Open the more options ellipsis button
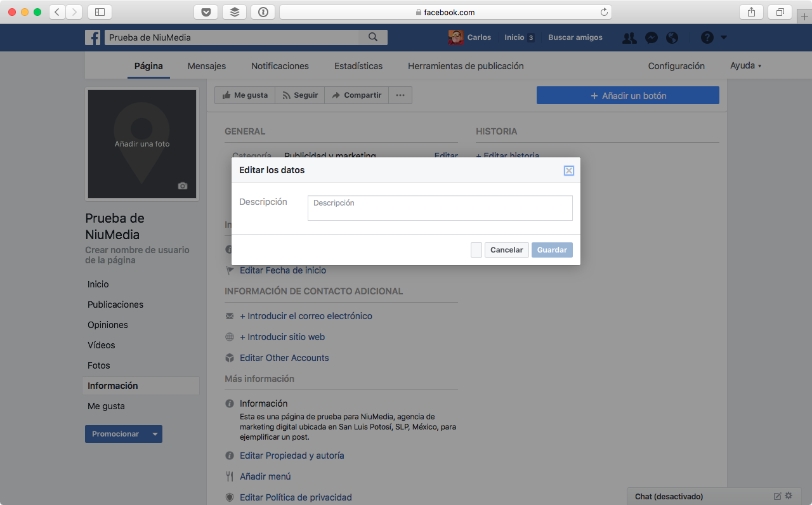This screenshot has height=505, width=812. 400,95
